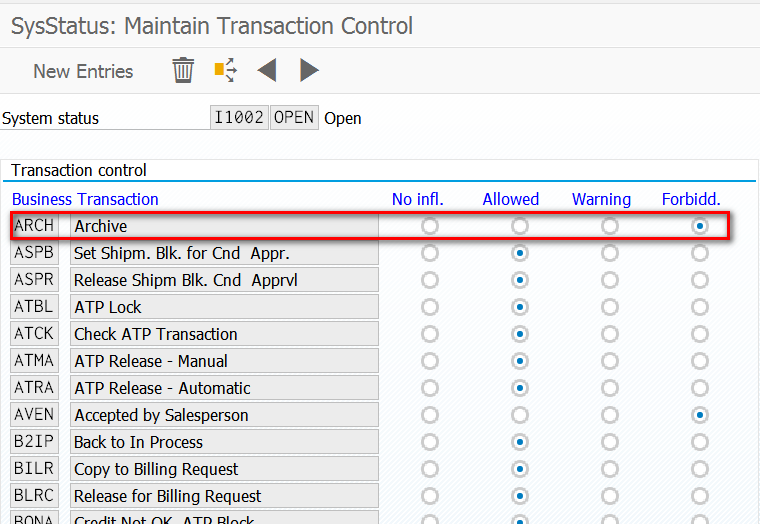760x524 pixels.
Task: Click the ASPB transaction code field
Action: (x=34, y=253)
